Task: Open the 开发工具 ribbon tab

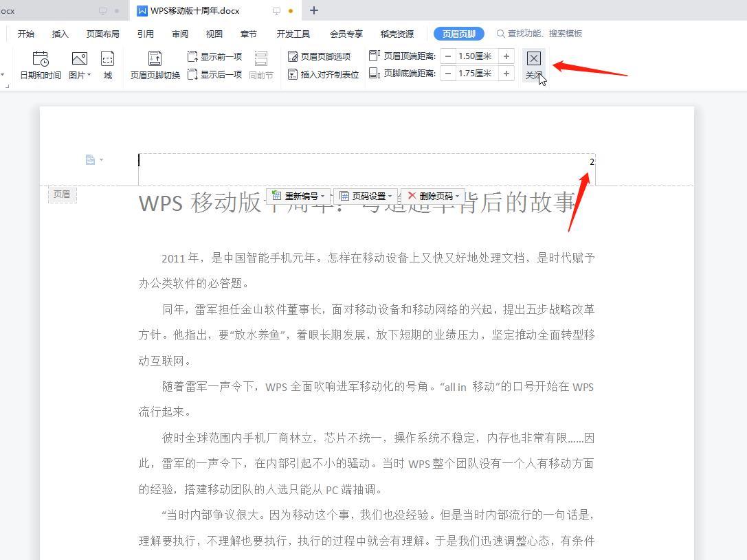Action: pyautogui.click(x=293, y=34)
